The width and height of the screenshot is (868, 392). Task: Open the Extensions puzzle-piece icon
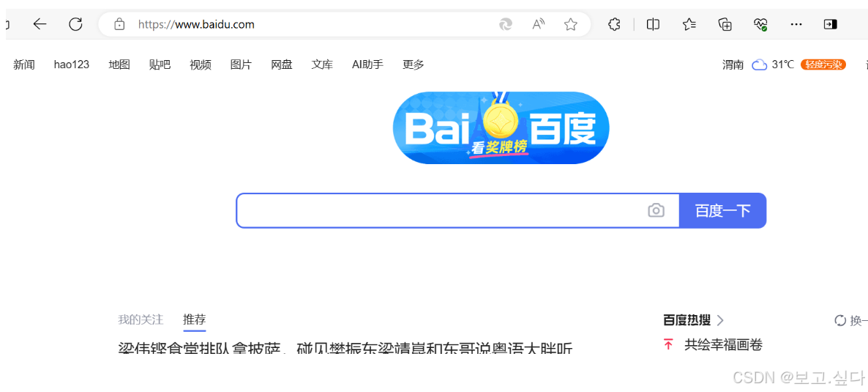click(x=614, y=24)
